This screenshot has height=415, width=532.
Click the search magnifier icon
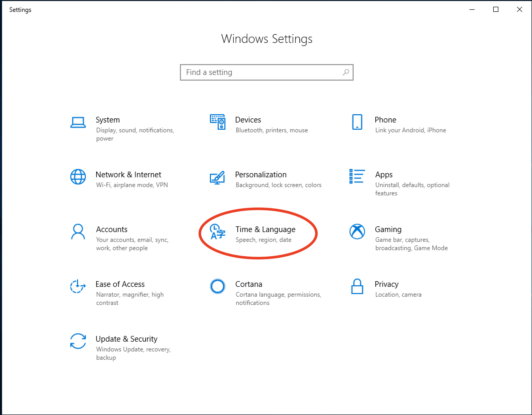pyautogui.click(x=346, y=72)
